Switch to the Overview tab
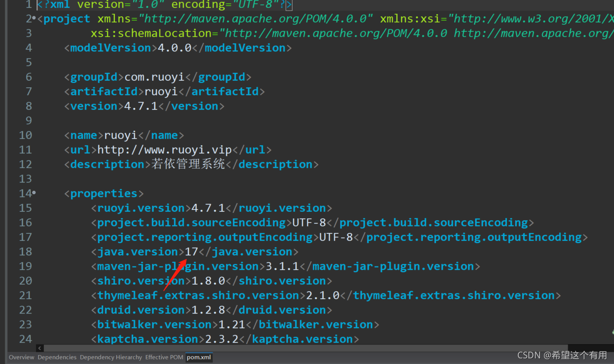 [x=21, y=357]
